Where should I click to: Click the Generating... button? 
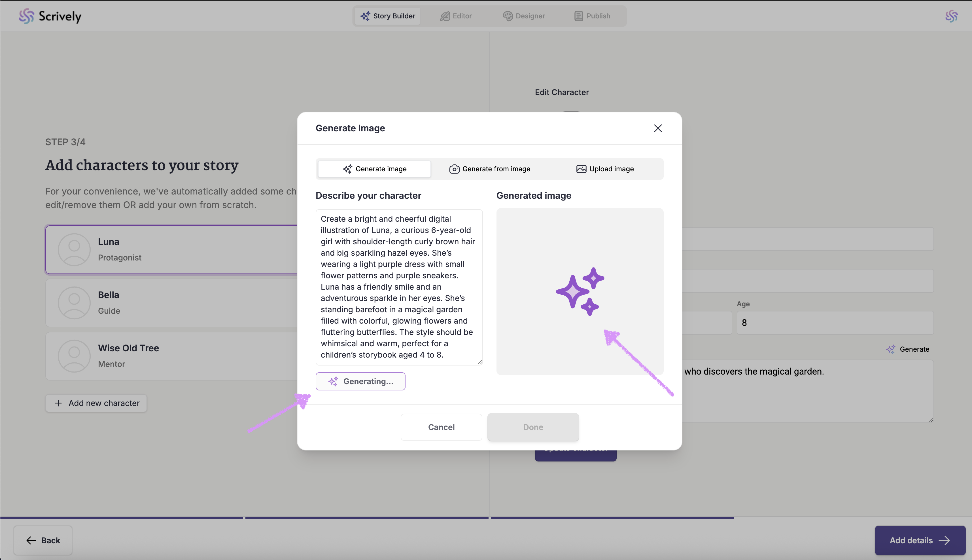[x=360, y=381]
